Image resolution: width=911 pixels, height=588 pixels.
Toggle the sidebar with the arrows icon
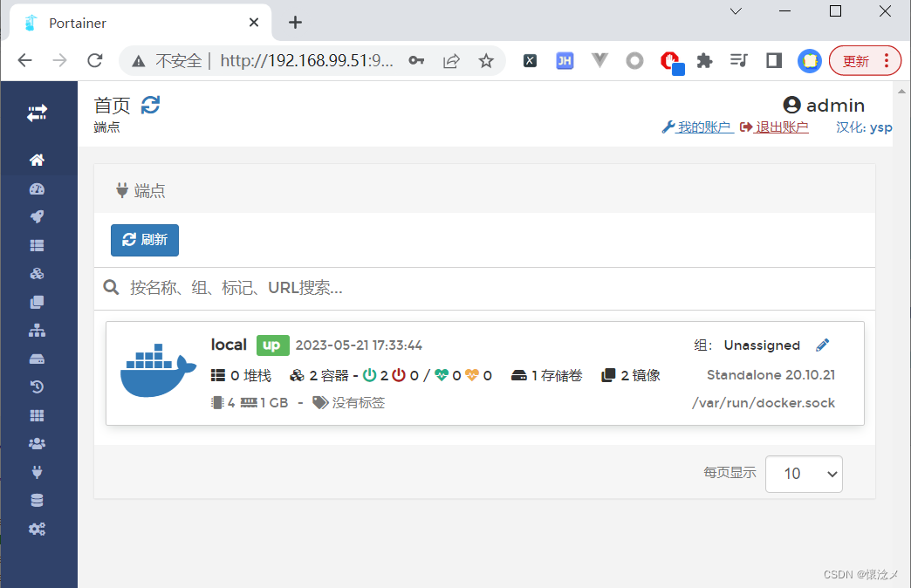click(37, 113)
